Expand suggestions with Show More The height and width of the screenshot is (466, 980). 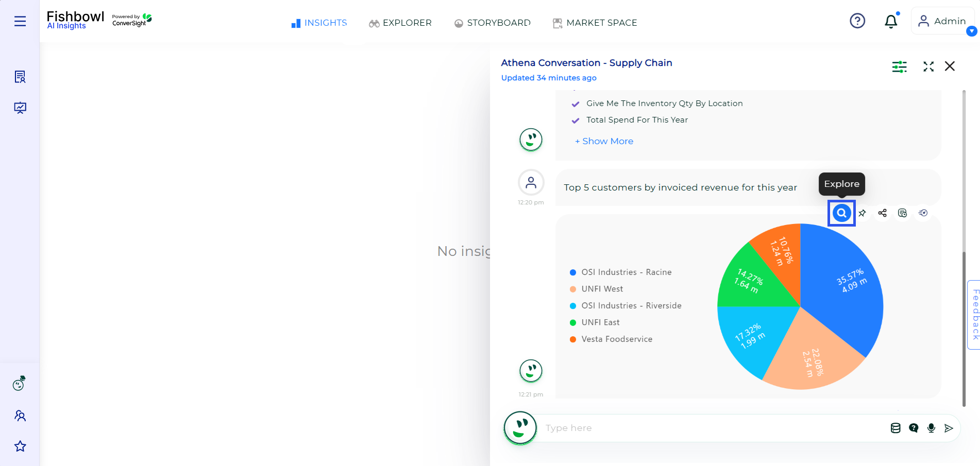604,141
